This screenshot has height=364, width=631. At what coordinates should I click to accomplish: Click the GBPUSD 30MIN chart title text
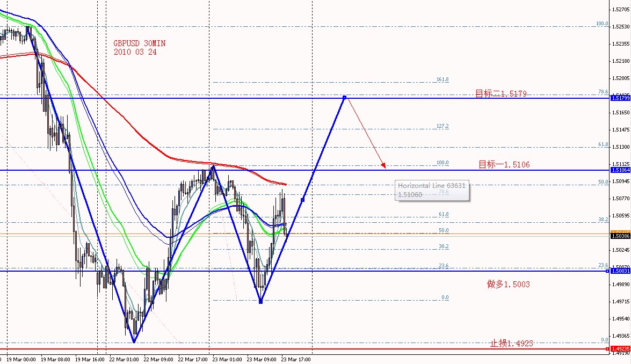[x=139, y=43]
